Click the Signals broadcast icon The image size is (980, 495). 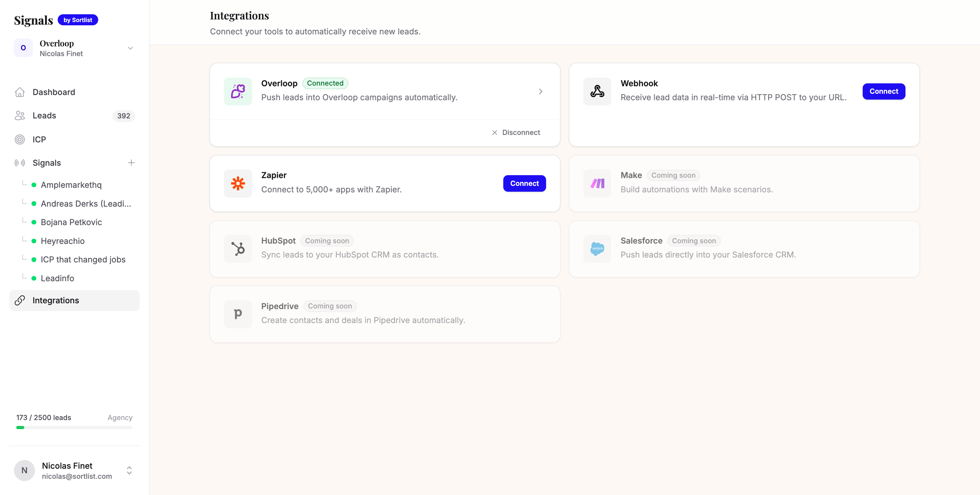(20, 163)
